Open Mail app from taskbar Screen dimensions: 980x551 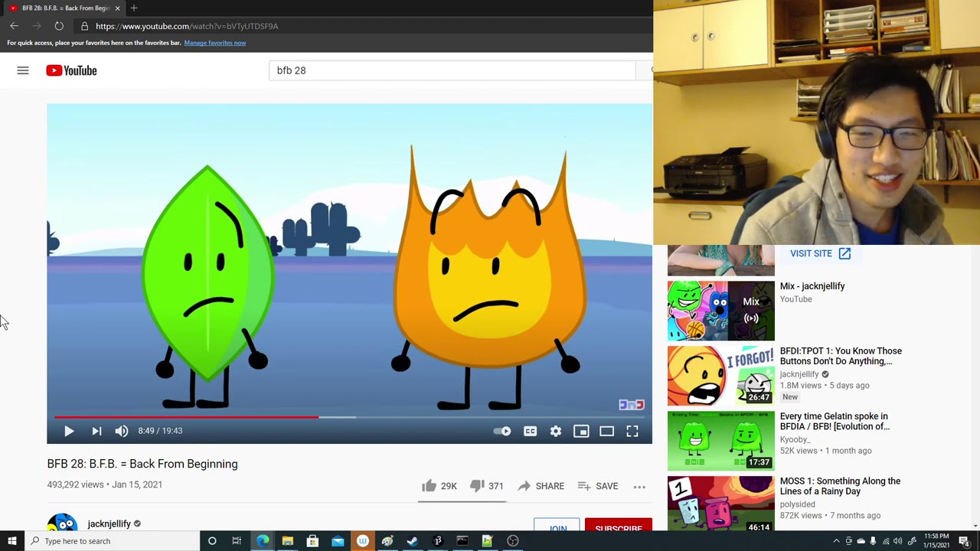click(338, 541)
